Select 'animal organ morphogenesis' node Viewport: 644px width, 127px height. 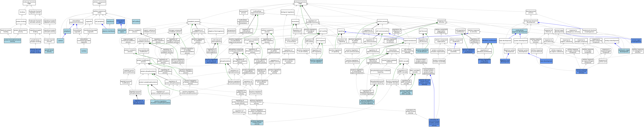tap(636, 41)
